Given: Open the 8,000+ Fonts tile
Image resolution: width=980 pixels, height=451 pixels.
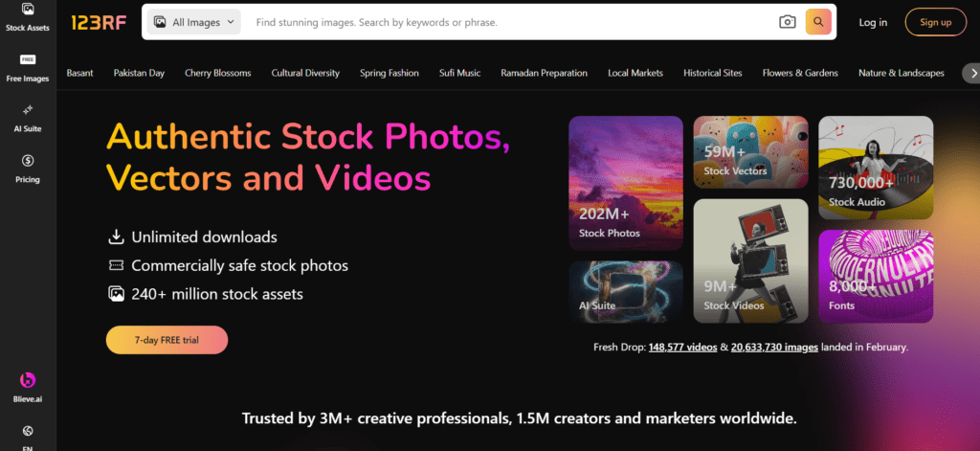Looking at the screenshot, I should 876,276.
